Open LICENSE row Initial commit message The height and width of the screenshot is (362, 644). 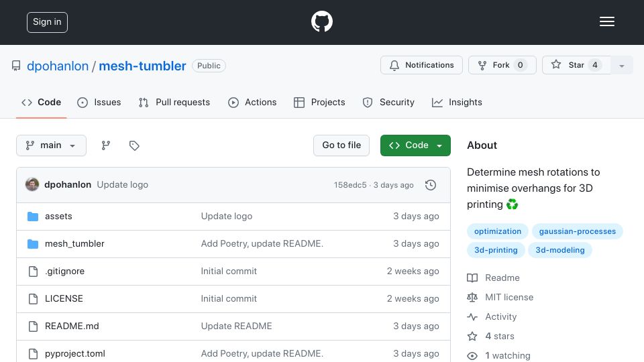[x=229, y=299]
